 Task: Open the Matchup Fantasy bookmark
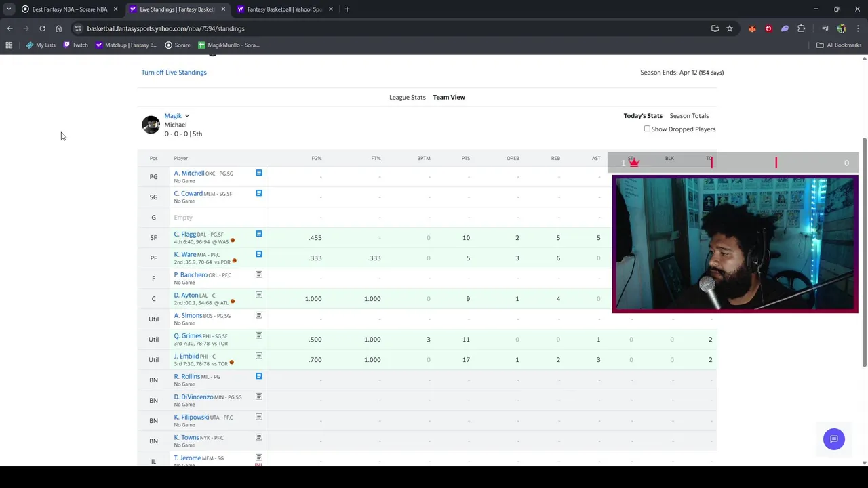click(x=126, y=45)
